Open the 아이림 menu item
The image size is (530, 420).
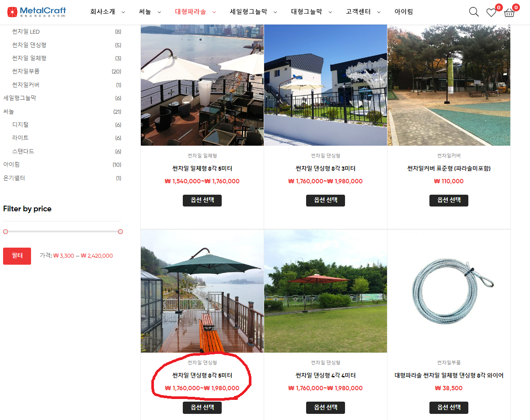point(404,12)
